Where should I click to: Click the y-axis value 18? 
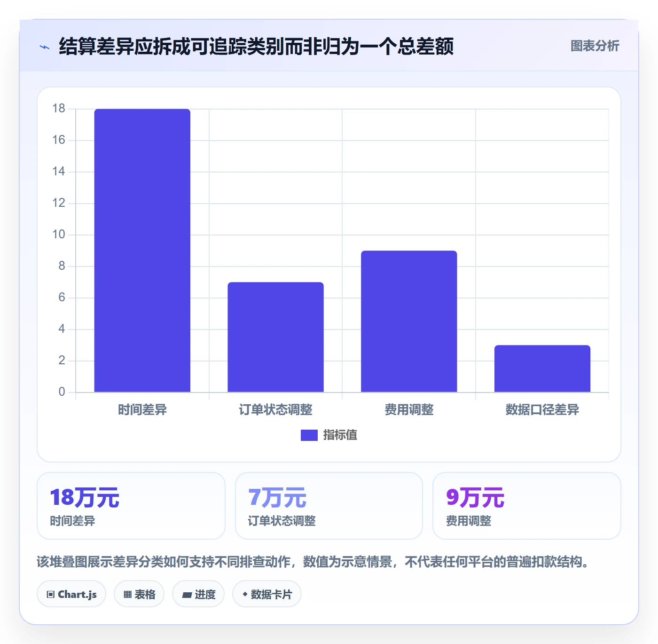pyautogui.click(x=59, y=109)
